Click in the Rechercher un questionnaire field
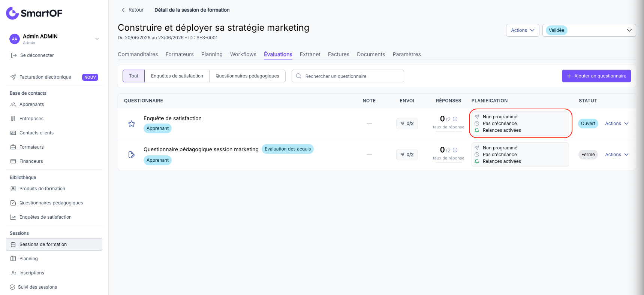This screenshot has width=644, height=295. pyautogui.click(x=348, y=76)
